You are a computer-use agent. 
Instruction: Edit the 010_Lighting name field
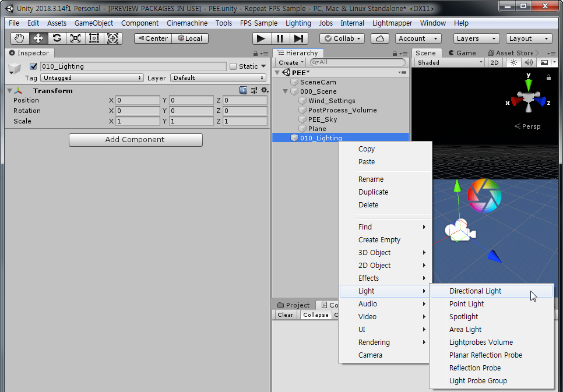[133, 66]
